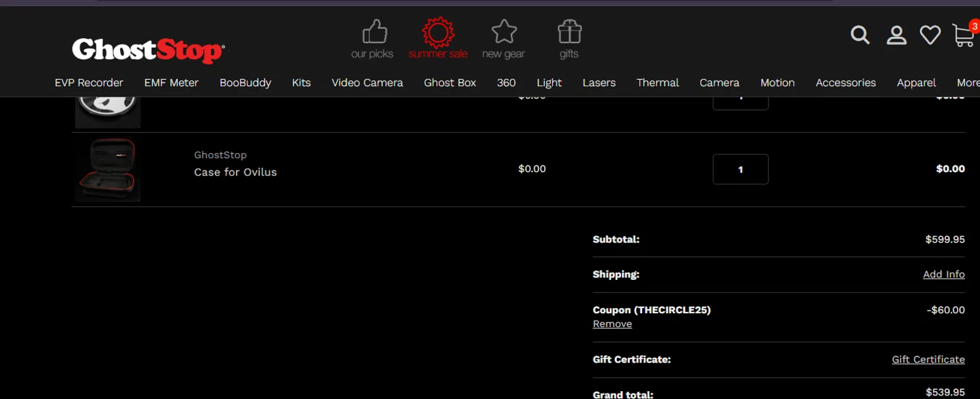The image size is (980, 399).
Task: Open the Video Camera category
Action: tap(367, 82)
